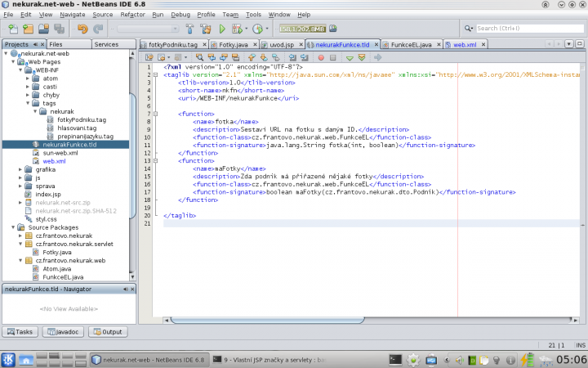Click the Next Bookmark icon
Viewport: 588px width, 368px height.
[x=264, y=57]
